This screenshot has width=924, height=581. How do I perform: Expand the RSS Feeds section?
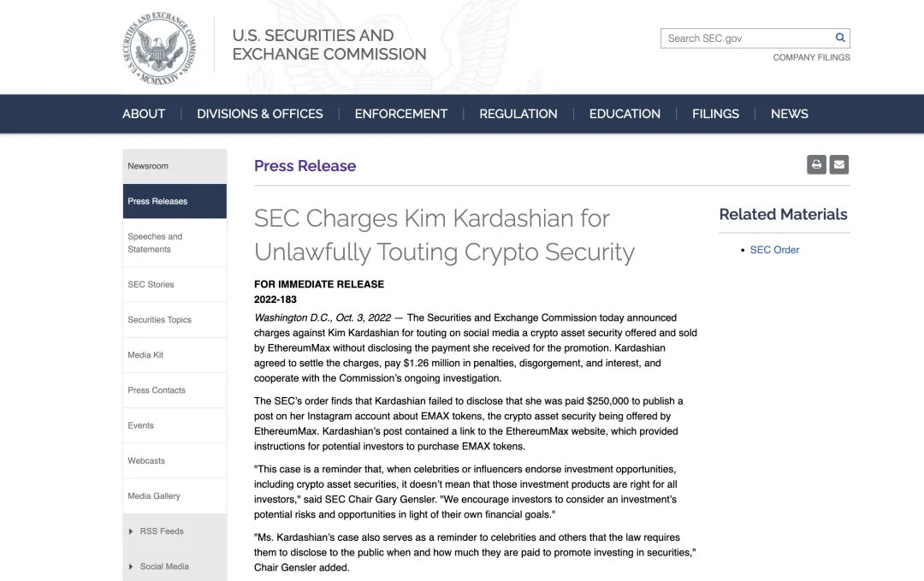pyautogui.click(x=162, y=531)
